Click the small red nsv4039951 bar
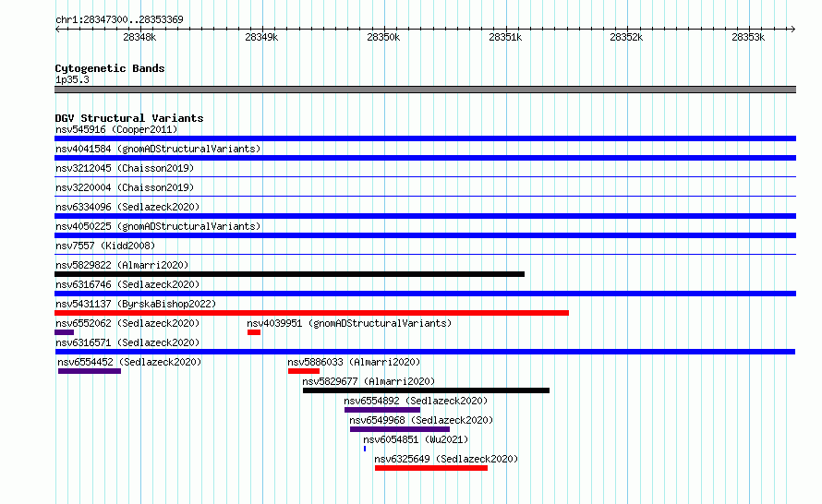 tap(254, 332)
